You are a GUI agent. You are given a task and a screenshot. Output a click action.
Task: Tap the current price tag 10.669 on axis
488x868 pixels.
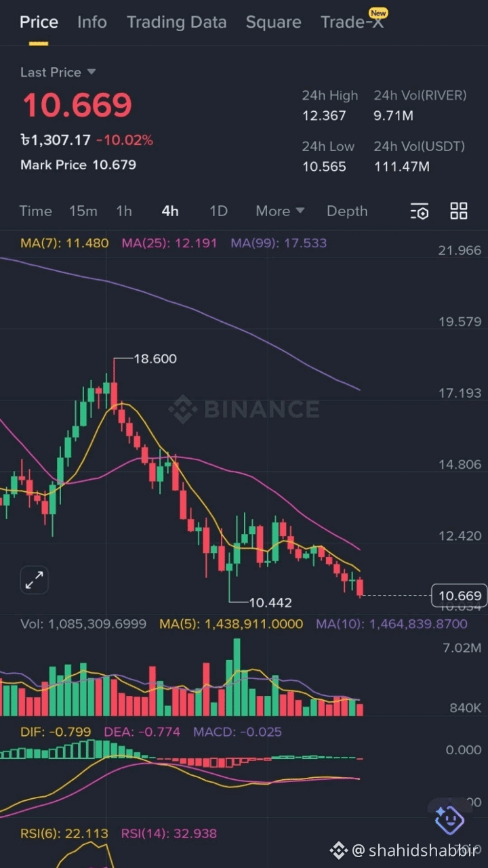coord(460,596)
